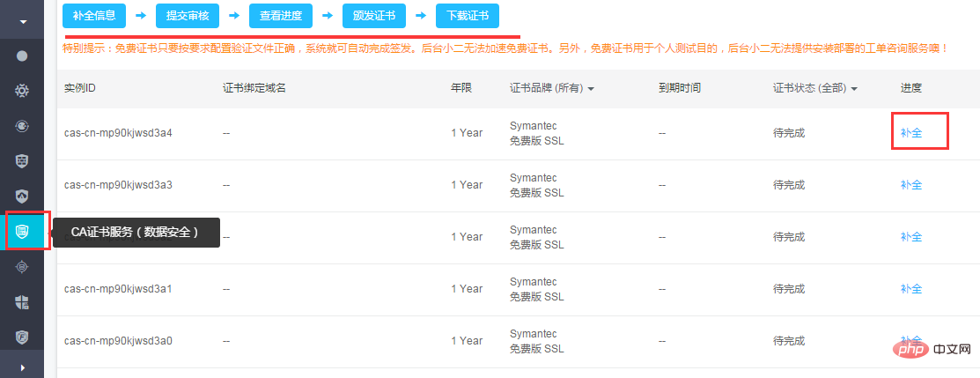Open the four-quadrant shield sidebar icon
Screen dimensions: 980x378
(x=22, y=302)
